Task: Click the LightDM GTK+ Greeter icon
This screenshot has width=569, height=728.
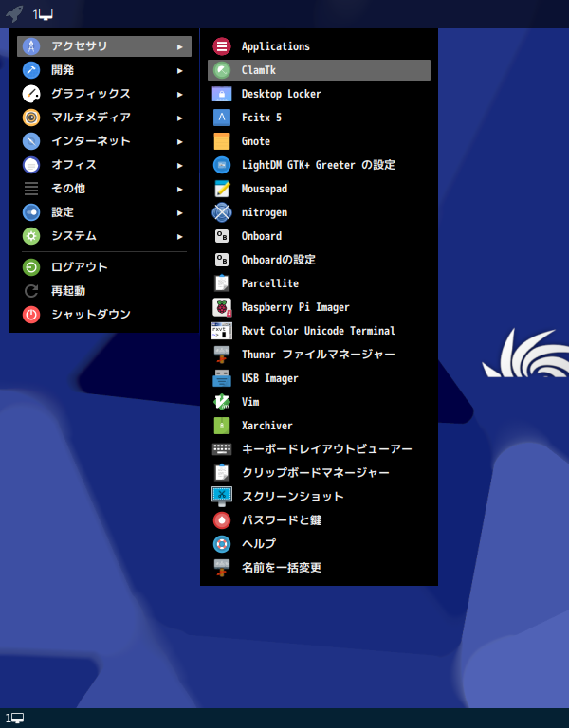Action: point(222,165)
